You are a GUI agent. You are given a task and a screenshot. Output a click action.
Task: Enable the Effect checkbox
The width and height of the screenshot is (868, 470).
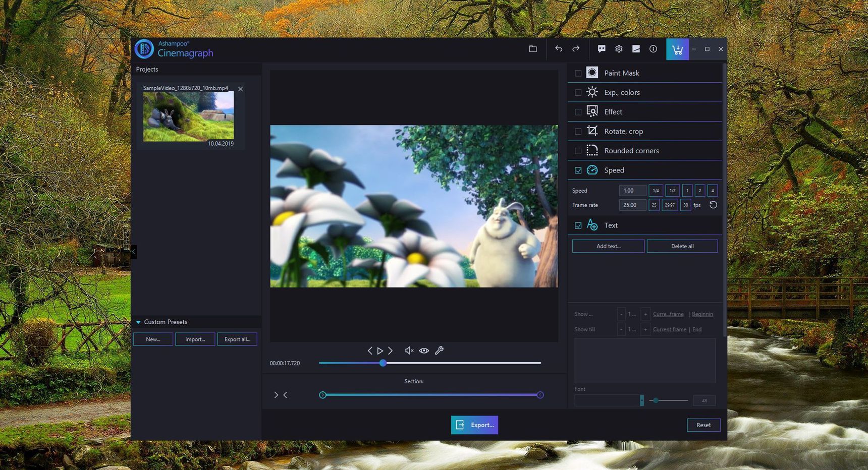point(578,112)
